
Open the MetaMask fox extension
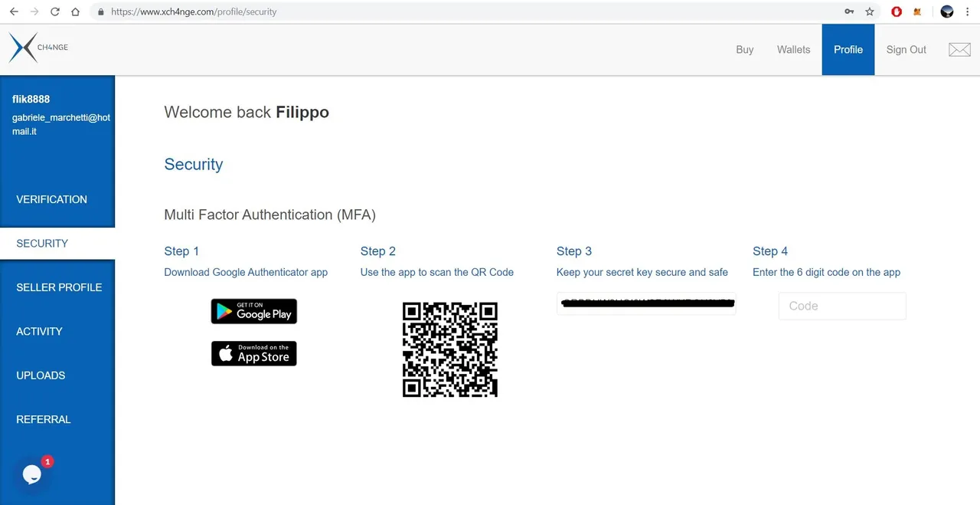(x=917, y=11)
